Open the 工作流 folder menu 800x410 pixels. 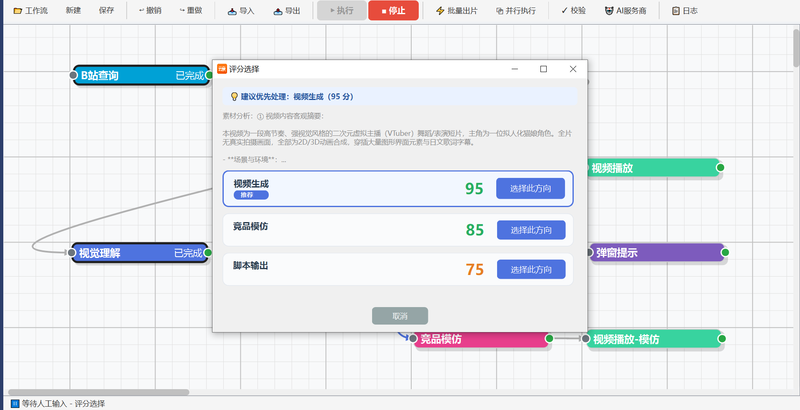[x=30, y=10]
